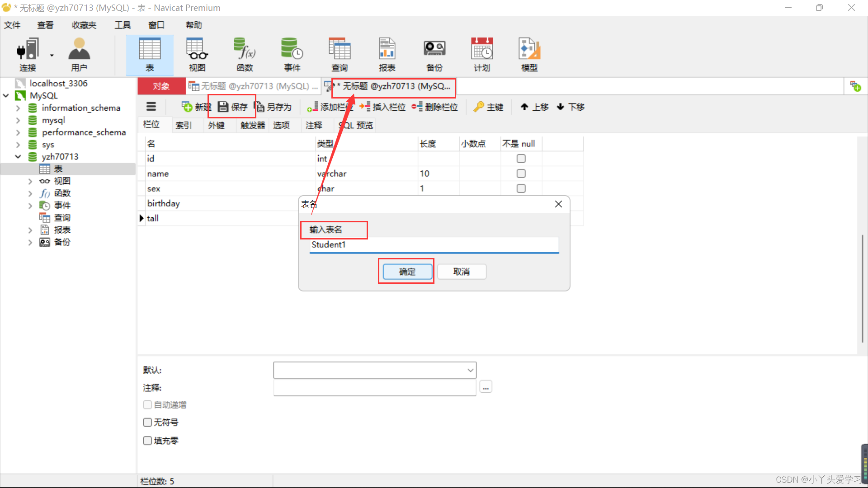Expand the mysql database node
Image resolution: width=868 pixels, height=488 pixels.
coord(18,120)
